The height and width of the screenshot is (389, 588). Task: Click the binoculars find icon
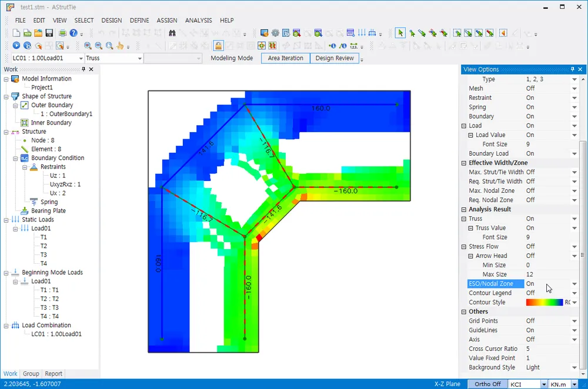(x=172, y=33)
